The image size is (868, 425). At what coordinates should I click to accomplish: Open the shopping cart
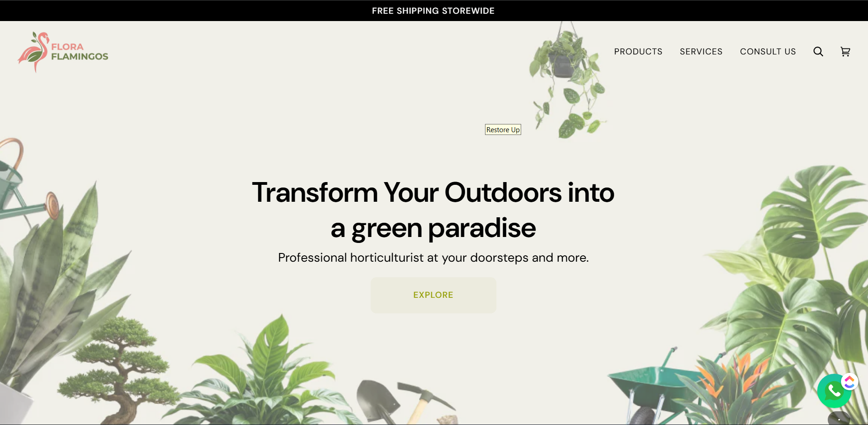[x=845, y=52]
